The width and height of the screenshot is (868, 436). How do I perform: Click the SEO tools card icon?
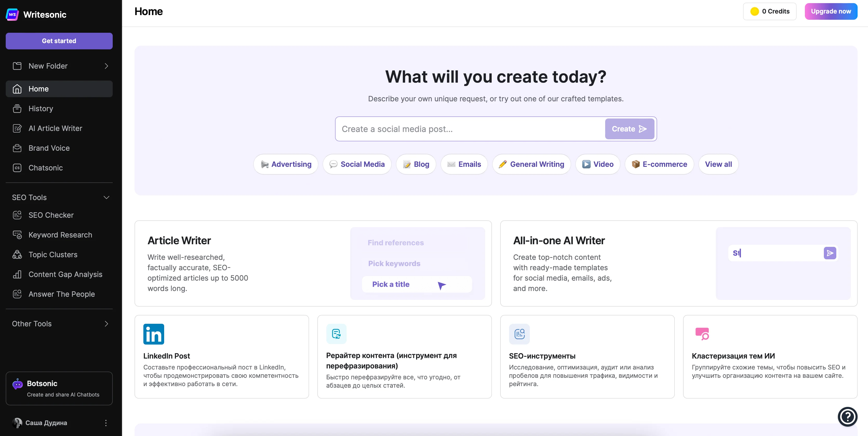(519, 334)
